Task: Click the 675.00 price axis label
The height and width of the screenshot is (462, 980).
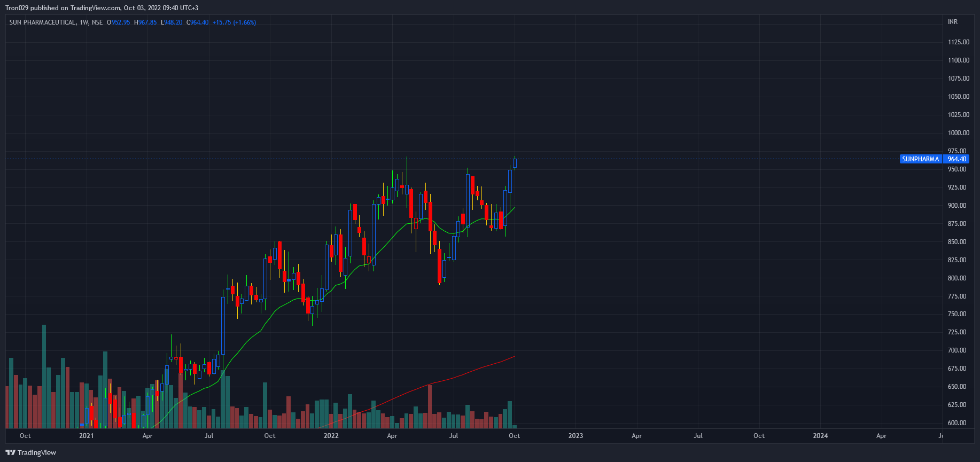Action: point(956,369)
